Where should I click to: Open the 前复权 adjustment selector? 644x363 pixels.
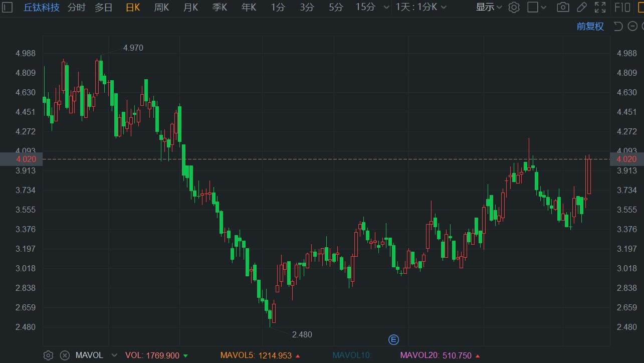click(590, 27)
